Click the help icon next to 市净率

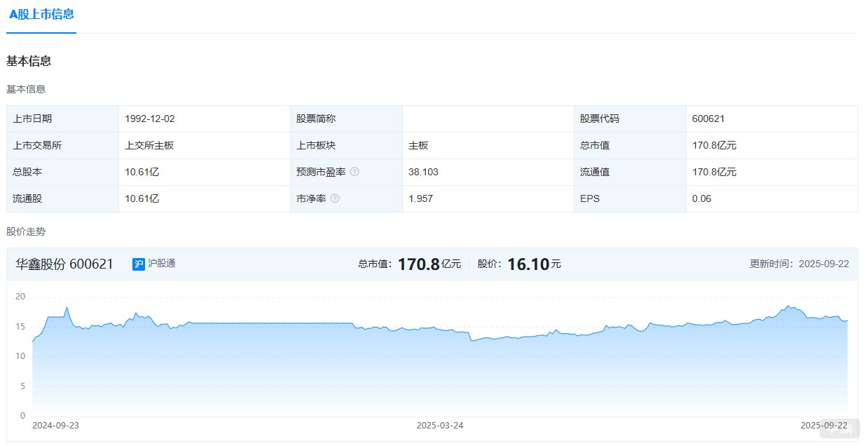pos(335,198)
